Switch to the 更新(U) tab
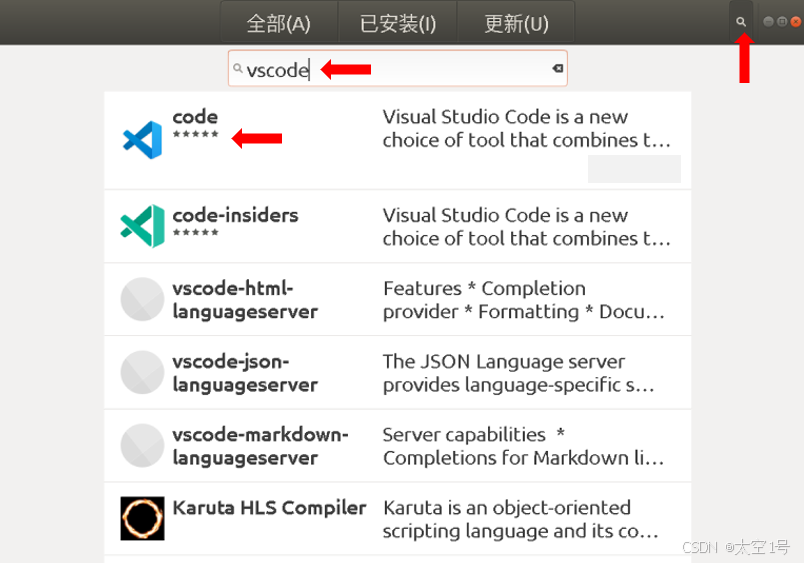Screen dimensions: 804x563 516,23
